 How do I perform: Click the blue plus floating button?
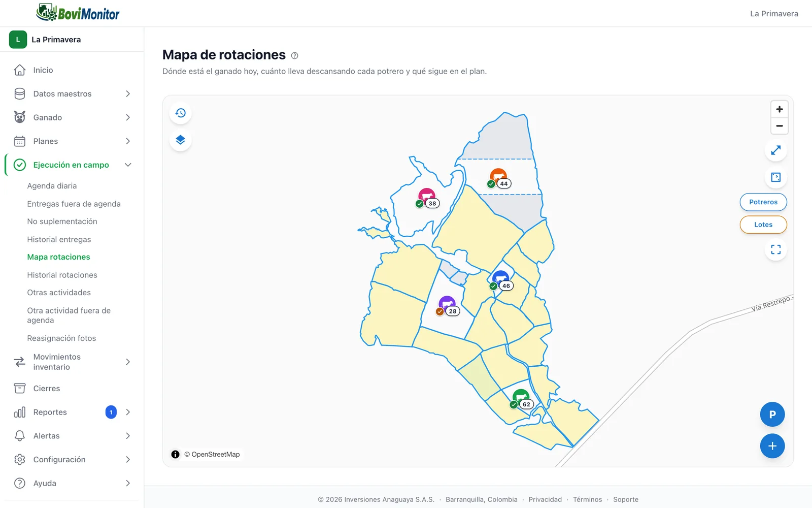[772, 446]
